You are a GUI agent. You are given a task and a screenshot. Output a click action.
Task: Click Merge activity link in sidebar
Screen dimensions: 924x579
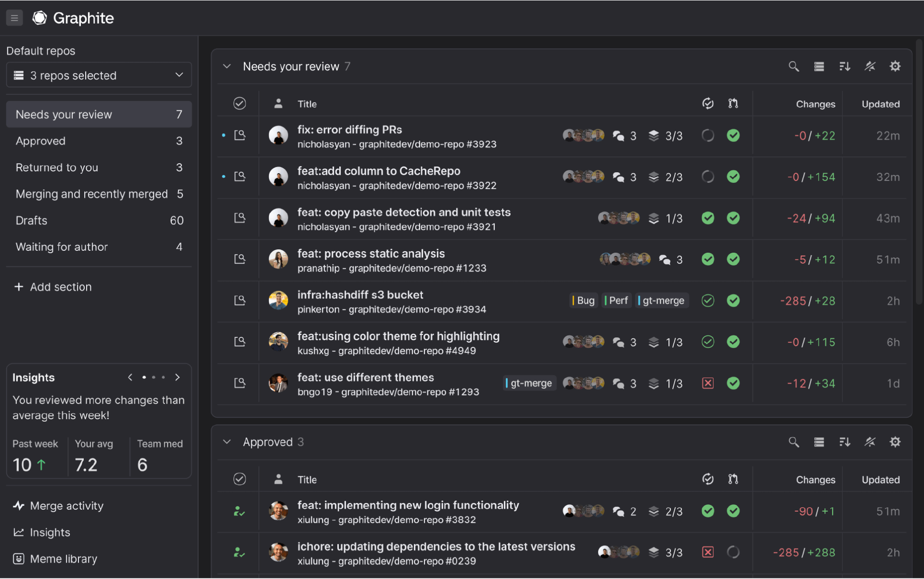coord(67,506)
